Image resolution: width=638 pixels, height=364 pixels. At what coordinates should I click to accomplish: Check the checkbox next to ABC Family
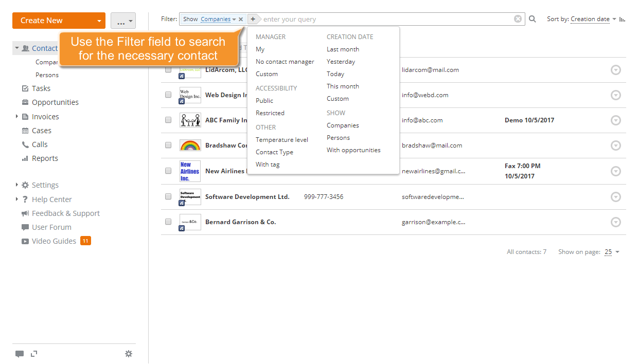168,120
